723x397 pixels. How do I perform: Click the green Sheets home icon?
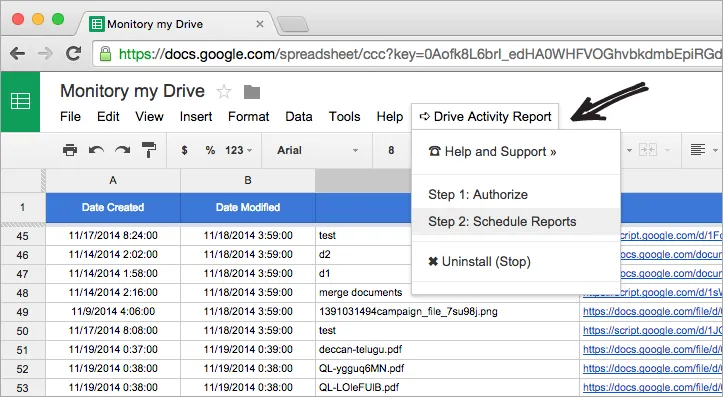pyautogui.click(x=20, y=101)
